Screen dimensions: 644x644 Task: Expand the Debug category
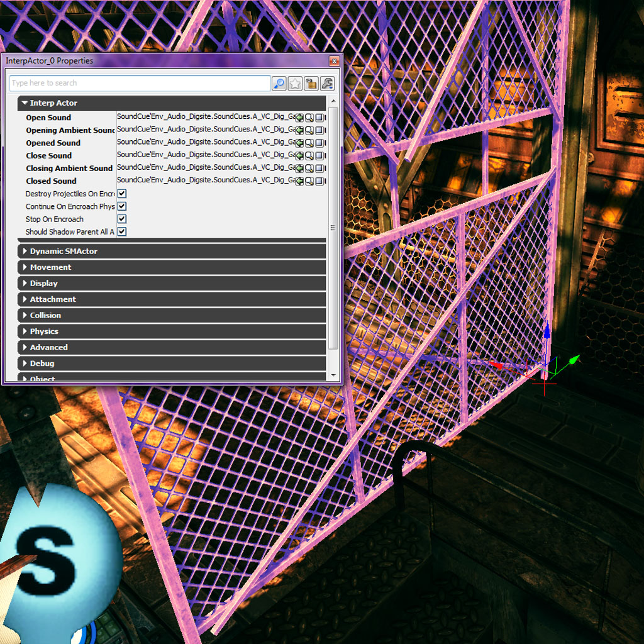(25, 363)
